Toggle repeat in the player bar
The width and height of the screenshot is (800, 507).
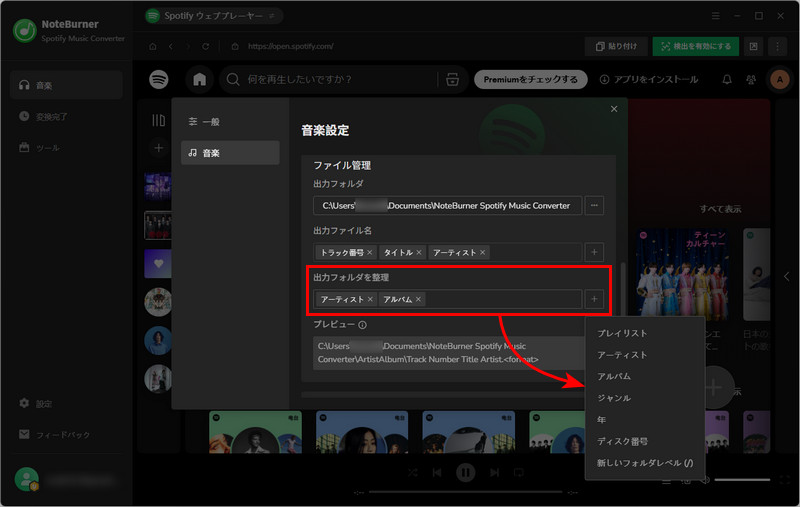[518, 473]
